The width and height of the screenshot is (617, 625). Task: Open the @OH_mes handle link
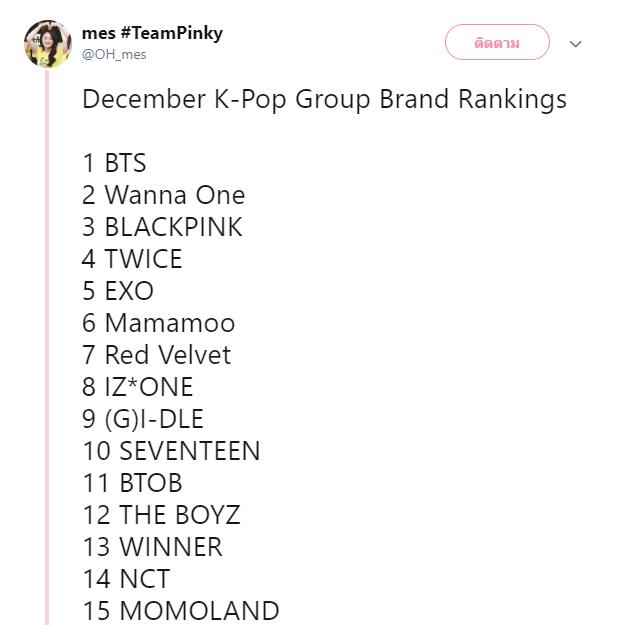pyautogui.click(x=114, y=54)
